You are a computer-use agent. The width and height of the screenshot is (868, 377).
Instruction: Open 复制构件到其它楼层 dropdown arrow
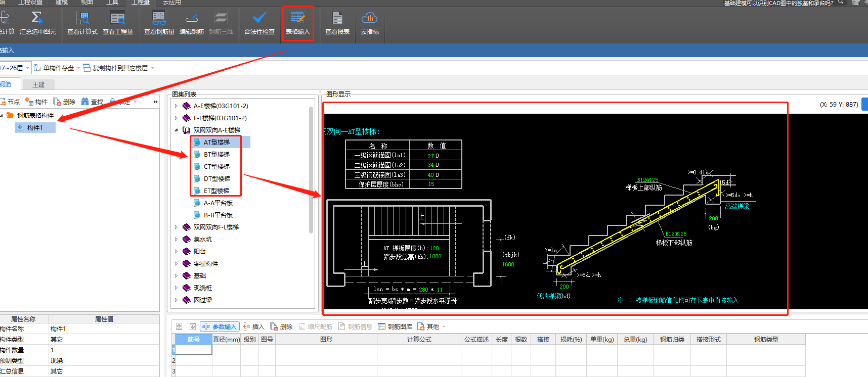(152, 68)
